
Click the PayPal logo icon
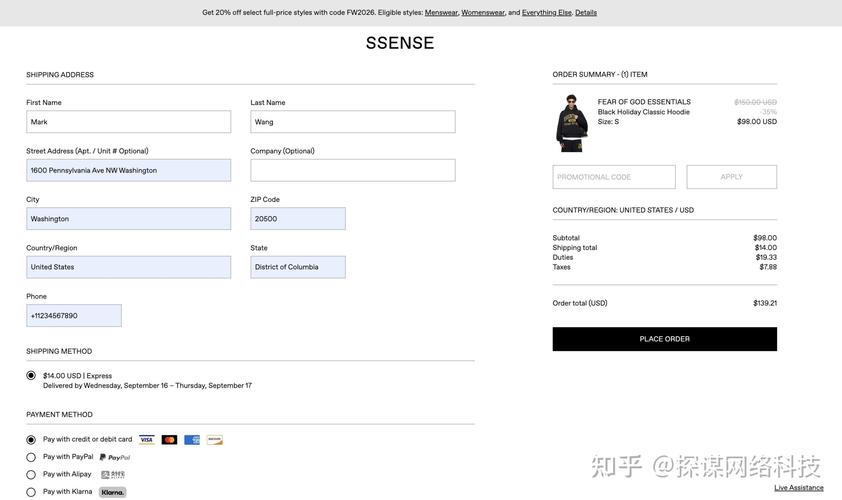pos(115,458)
